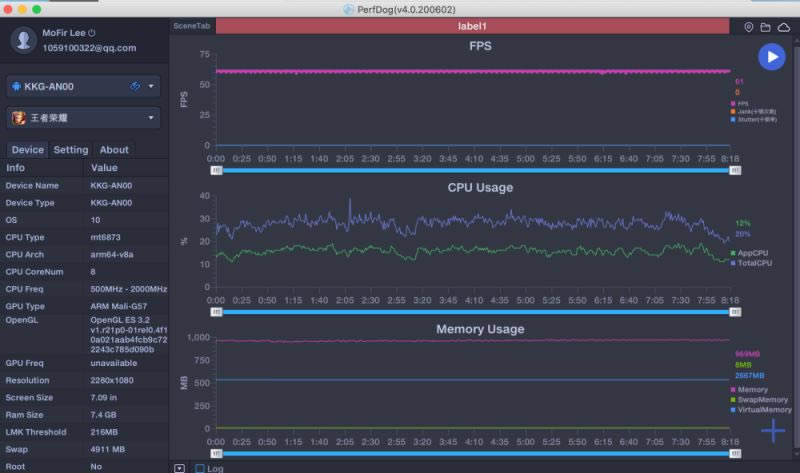This screenshot has height=473, width=800.
Task: Click the small arrow box left of Log
Action: pos(179,467)
